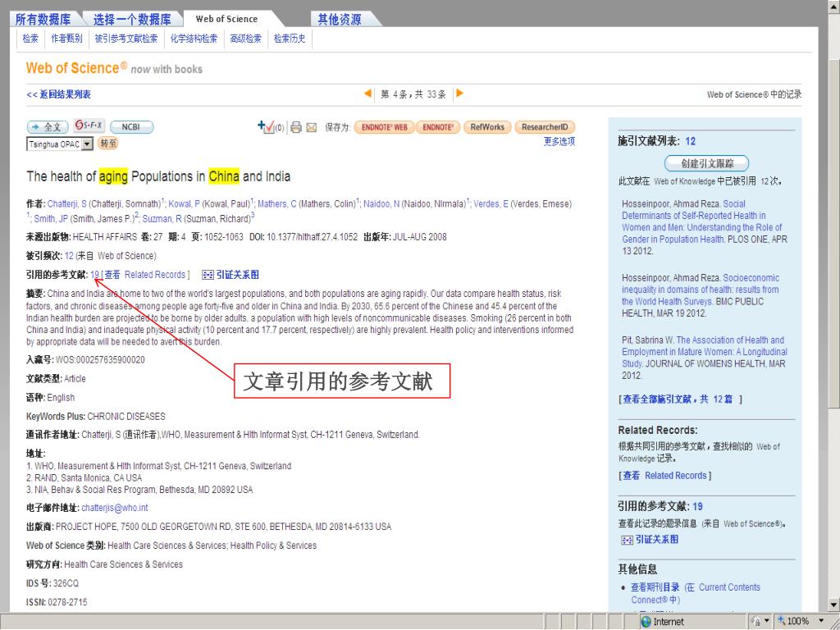Click the print icon
This screenshot has height=630, width=840.
(x=295, y=127)
